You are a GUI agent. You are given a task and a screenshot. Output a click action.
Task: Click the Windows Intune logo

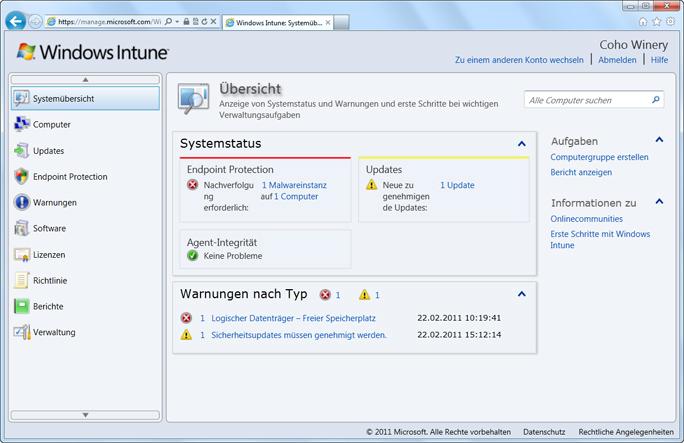coord(92,52)
